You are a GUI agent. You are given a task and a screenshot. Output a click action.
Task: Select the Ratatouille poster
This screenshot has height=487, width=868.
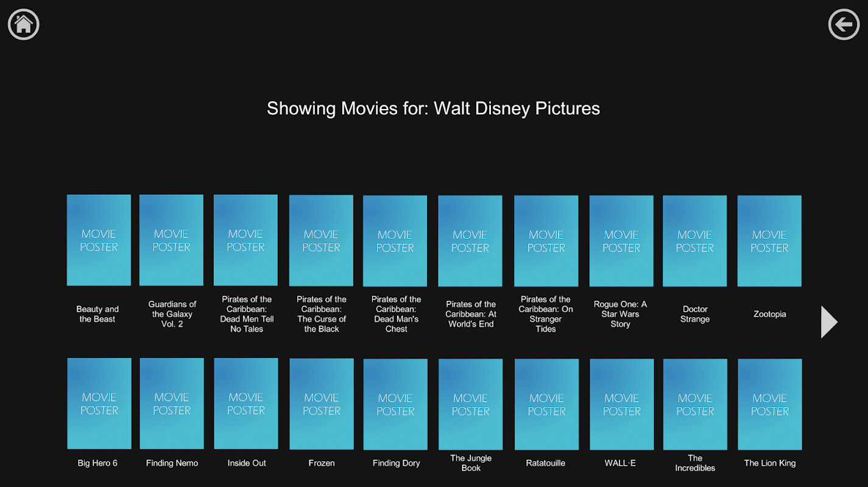click(547, 404)
